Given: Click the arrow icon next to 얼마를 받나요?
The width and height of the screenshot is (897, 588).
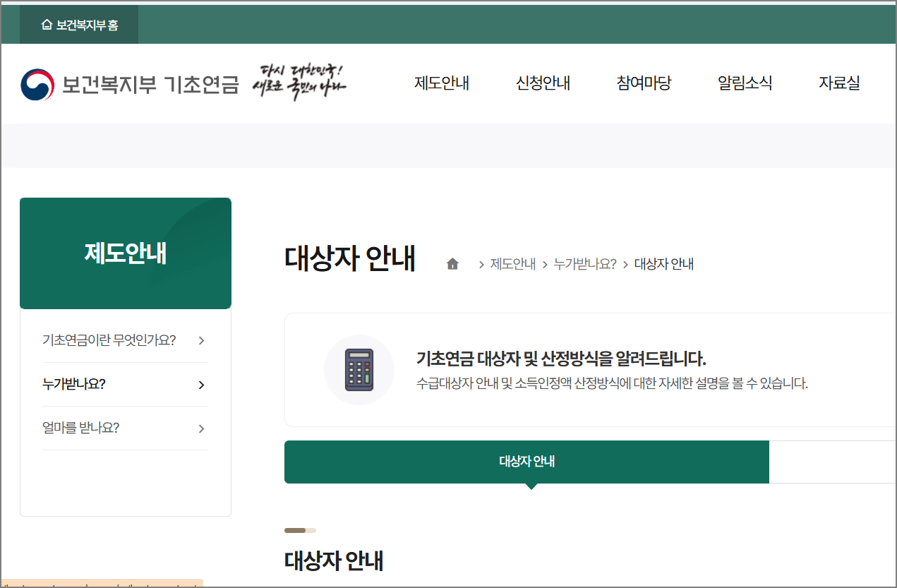Looking at the screenshot, I should pyautogui.click(x=201, y=428).
